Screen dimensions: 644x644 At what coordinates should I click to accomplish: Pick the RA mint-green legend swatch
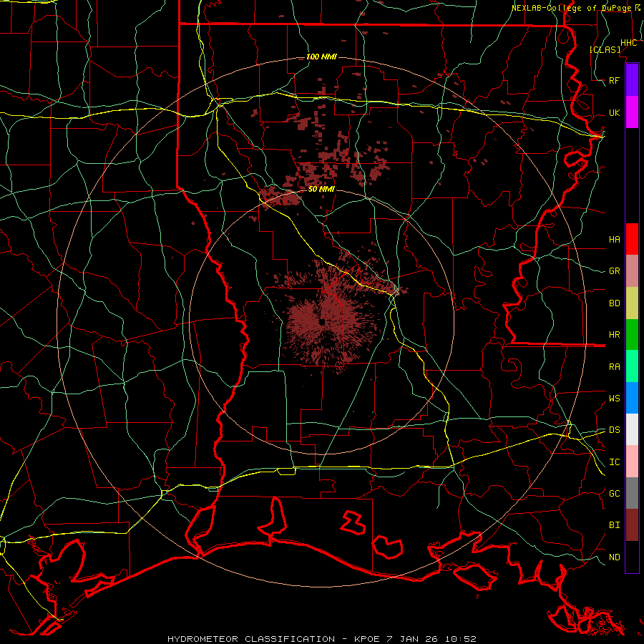(x=632, y=366)
